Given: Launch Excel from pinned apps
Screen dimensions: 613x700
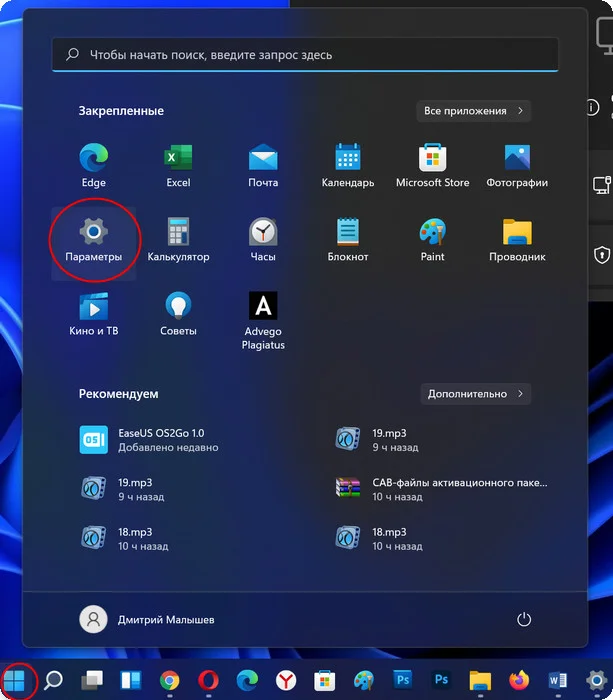Looking at the screenshot, I should pyautogui.click(x=178, y=164).
